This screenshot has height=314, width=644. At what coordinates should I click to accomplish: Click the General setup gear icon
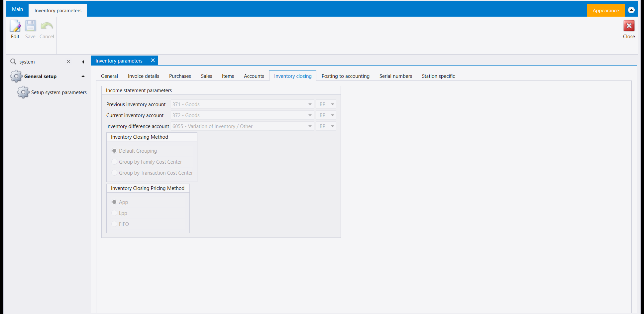(x=16, y=76)
